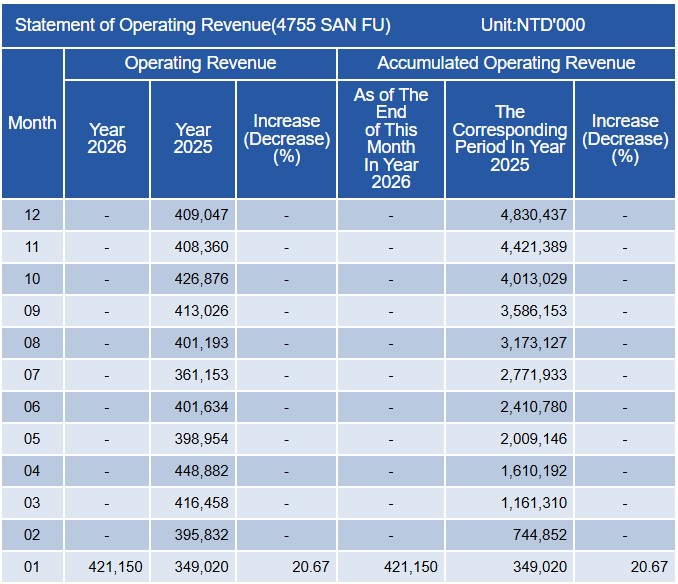Image resolution: width=678 pixels, height=584 pixels.
Task: Click the February 2025 revenue value 395,832
Action: (x=201, y=535)
